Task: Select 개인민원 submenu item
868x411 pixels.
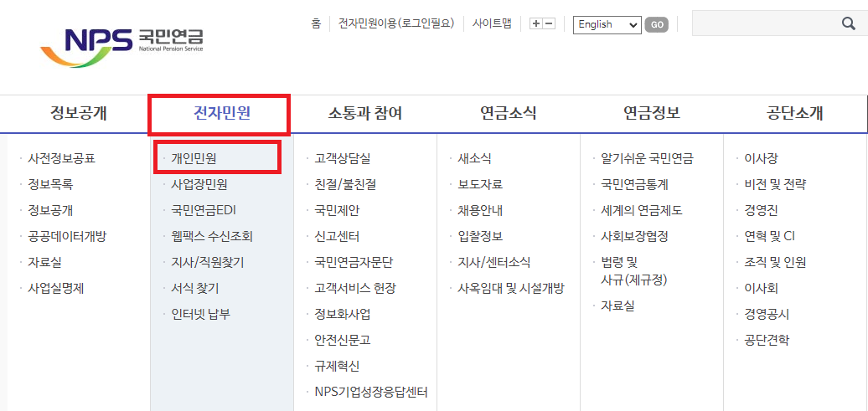Action: click(x=194, y=159)
